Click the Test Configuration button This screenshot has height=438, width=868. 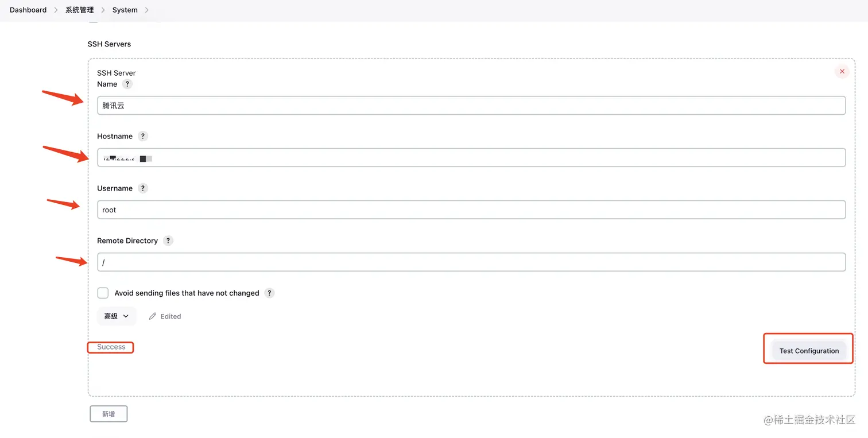click(x=809, y=350)
